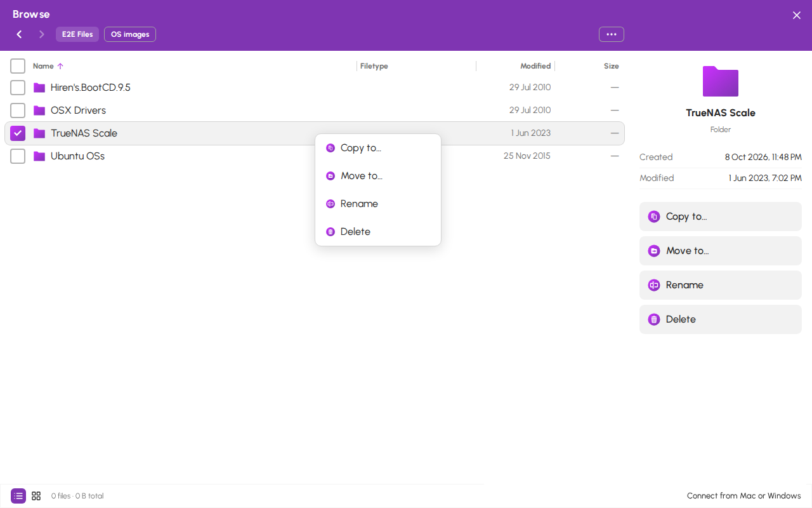This screenshot has width=812, height=508.
Task: Click the TrueNAS Scale name in file list
Action: click(84, 133)
